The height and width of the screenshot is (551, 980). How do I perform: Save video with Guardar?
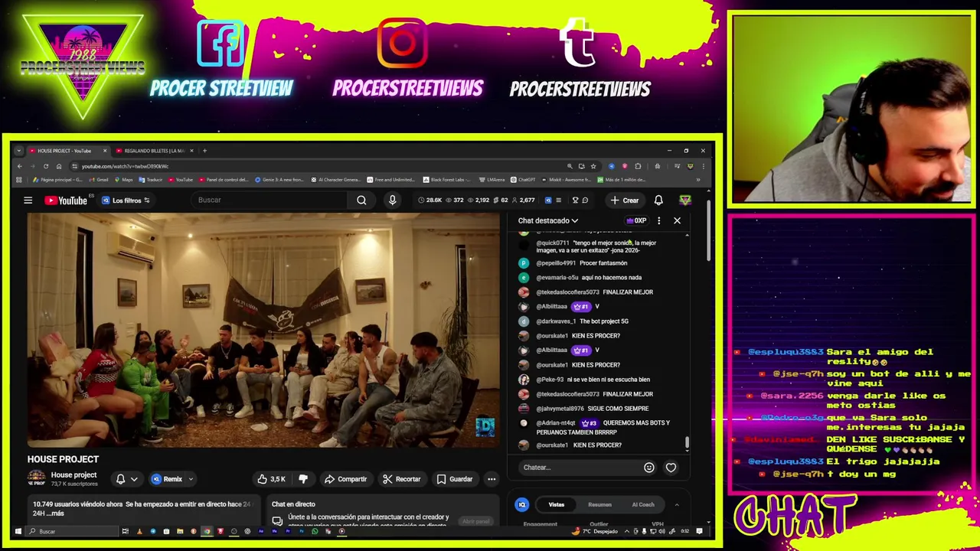click(x=455, y=479)
